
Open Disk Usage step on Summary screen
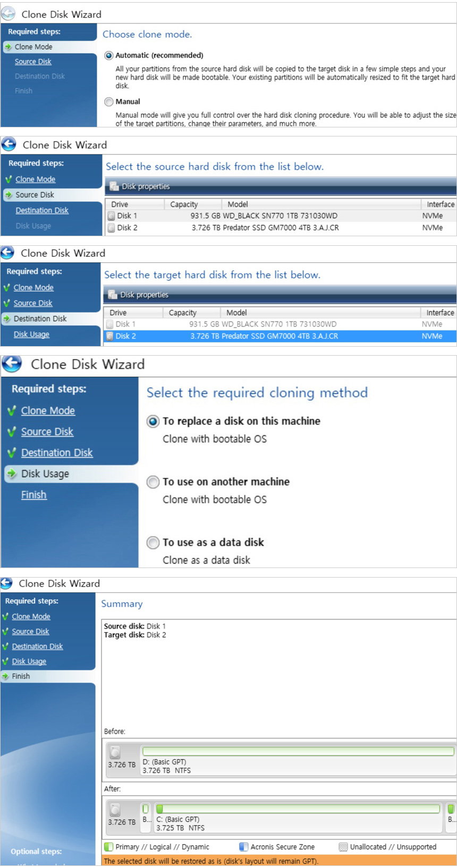(x=29, y=661)
